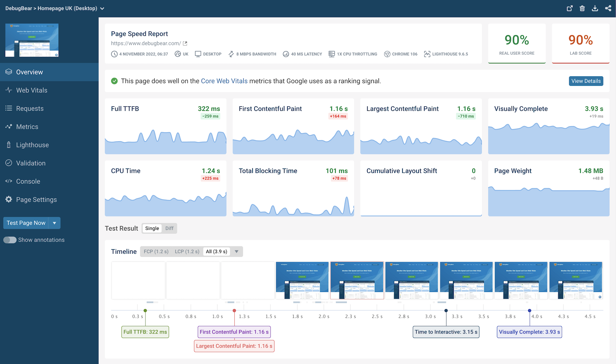Viewport: 616px width, 364px height.
Task: Click the Full TTFB metric card
Action: (166, 126)
